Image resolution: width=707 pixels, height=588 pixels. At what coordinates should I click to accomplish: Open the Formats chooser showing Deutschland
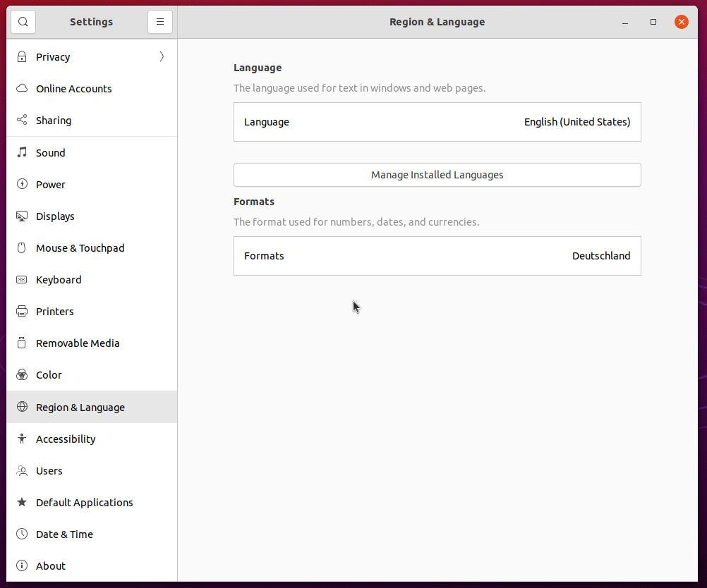(x=437, y=255)
